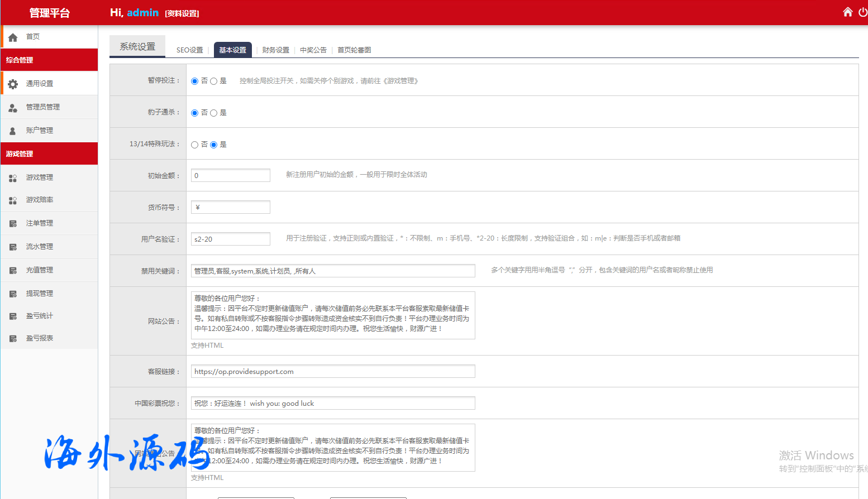Click the 初始金额 input field
This screenshot has width=868, height=499.
(231, 176)
